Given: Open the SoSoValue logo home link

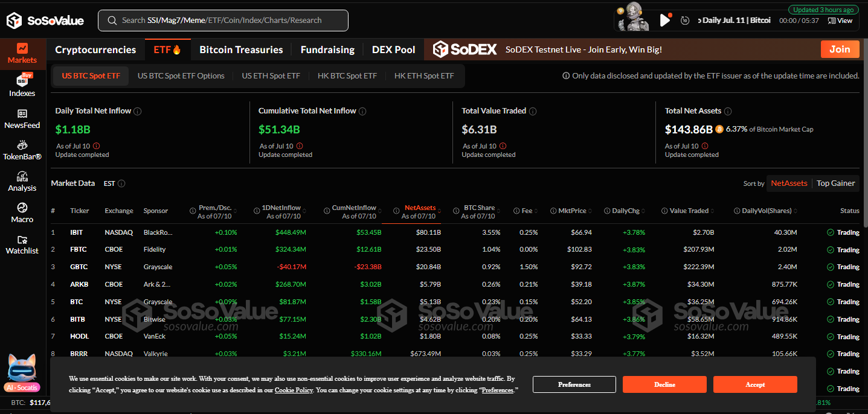Looking at the screenshot, I should 45,21.
